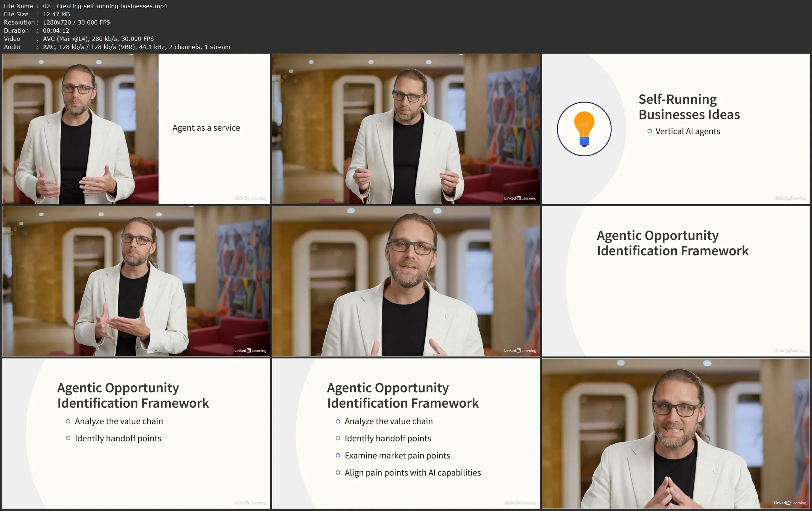This screenshot has width=812, height=511.
Task: Open the framework title-only slide thumbnail
Action: point(676,281)
